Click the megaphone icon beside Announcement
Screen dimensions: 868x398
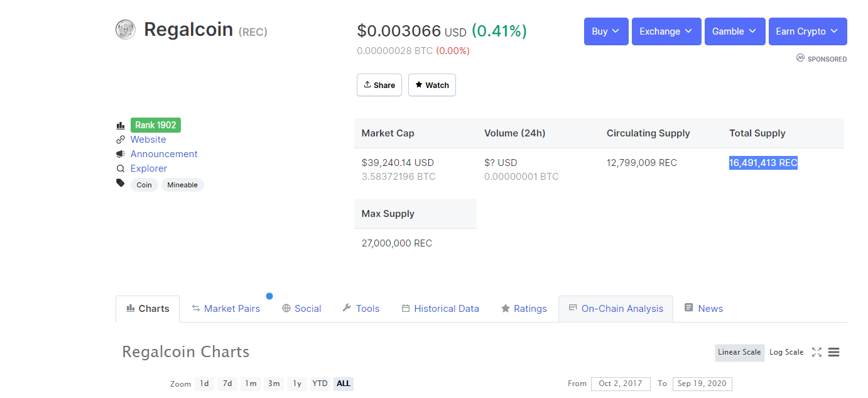pyautogui.click(x=121, y=154)
